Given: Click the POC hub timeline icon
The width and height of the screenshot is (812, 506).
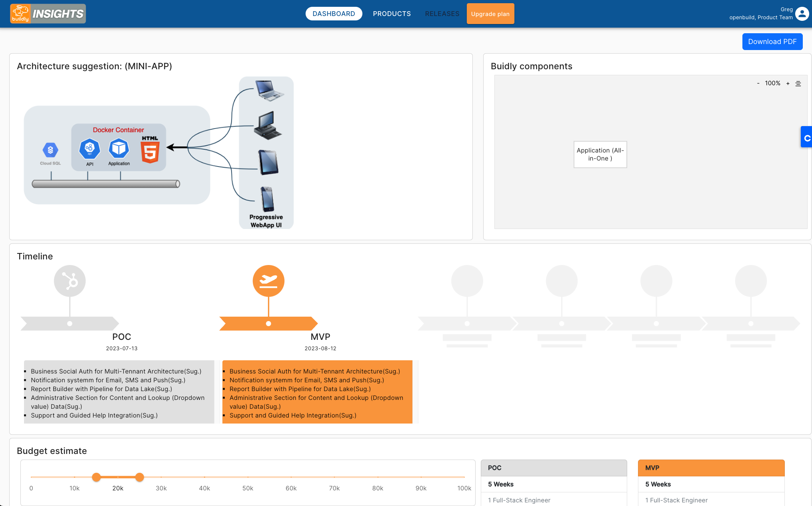Looking at the screenshot, I should [x=70, y=281].
